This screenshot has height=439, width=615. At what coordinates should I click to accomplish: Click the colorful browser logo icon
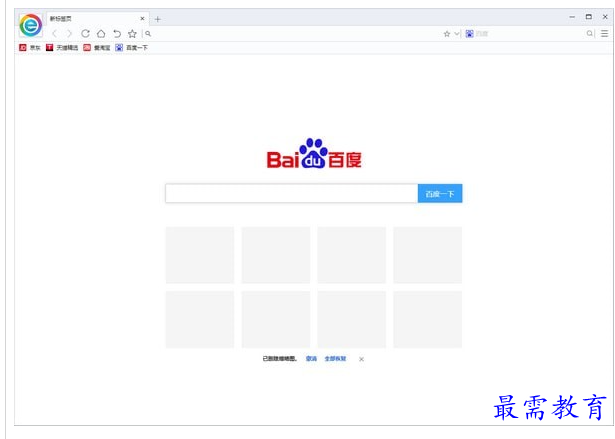pyautogui.click(x=31, y=26)
